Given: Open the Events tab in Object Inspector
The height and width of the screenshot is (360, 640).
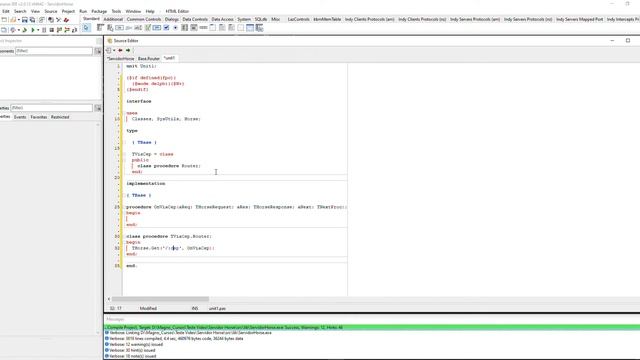Looking at the screenshot, I should (x=20, y=117).
